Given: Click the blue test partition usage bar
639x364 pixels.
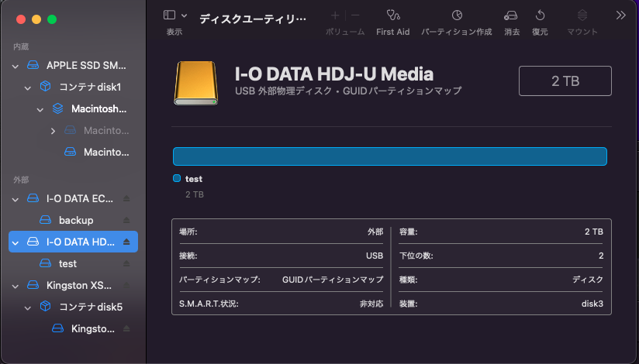Looking at the screenshot, I should [390, 156].
